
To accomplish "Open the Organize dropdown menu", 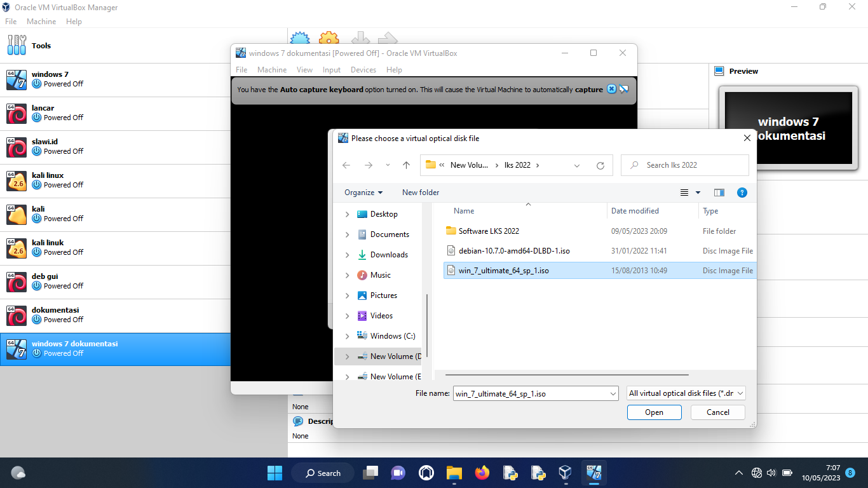I will point(363,193).
